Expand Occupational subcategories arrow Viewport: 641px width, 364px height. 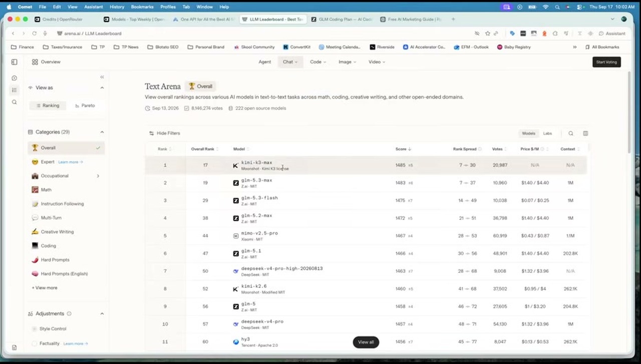98,176
